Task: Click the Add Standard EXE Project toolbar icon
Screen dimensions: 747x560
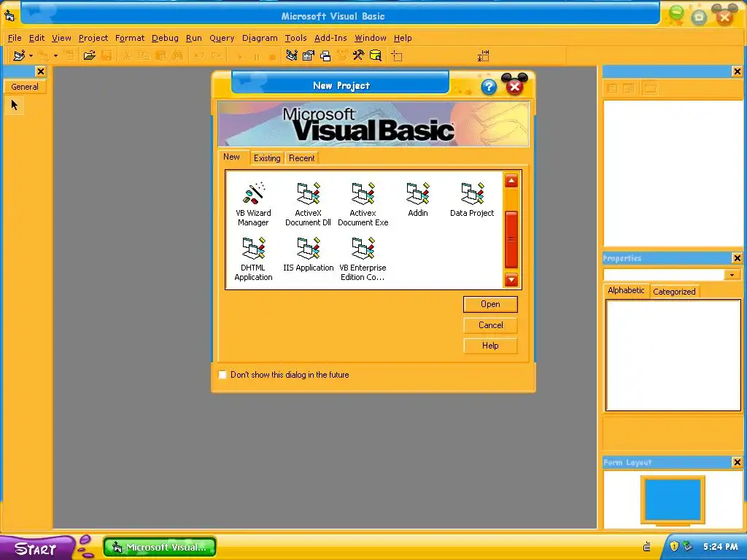Action: (x=19, y=55)
